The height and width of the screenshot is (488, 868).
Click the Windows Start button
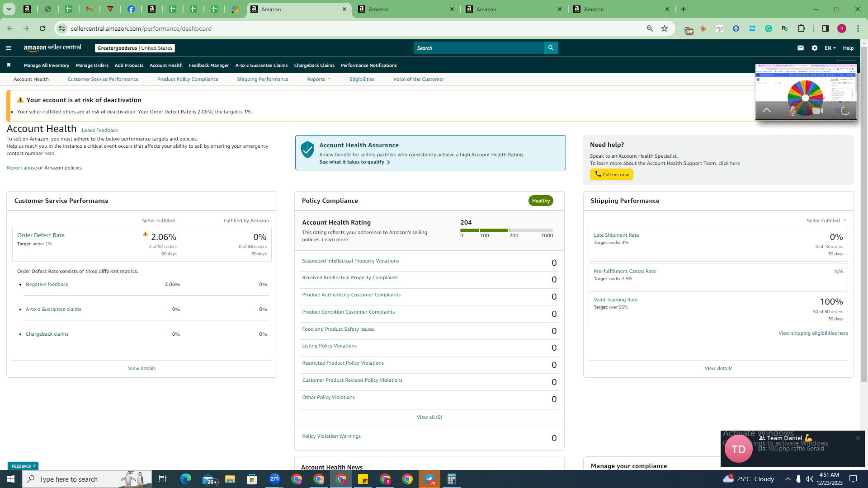coord(11,479)
